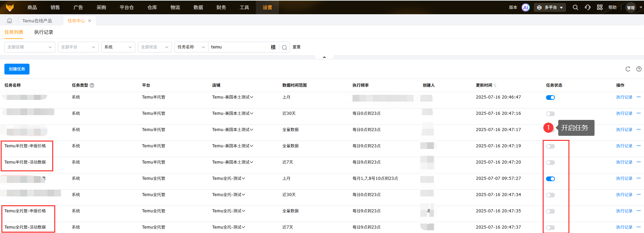
Task: Click 重置 to reset filters
Action: tap(297, 47)
